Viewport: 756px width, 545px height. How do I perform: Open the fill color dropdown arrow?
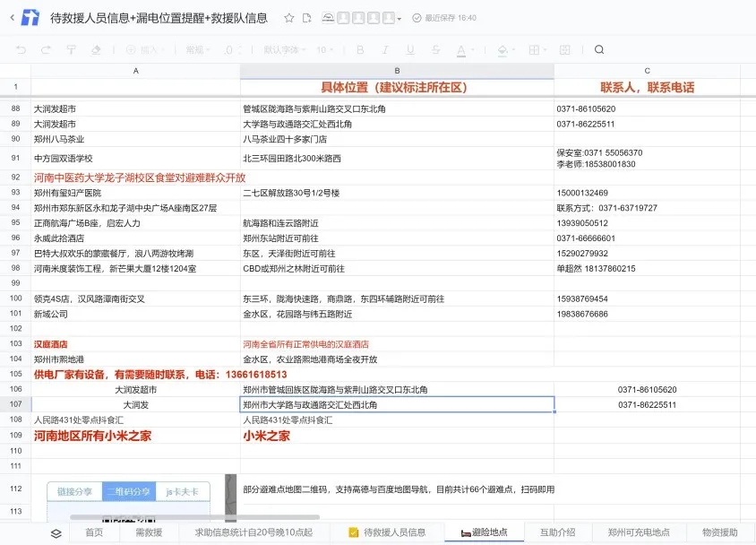(514, 50)
